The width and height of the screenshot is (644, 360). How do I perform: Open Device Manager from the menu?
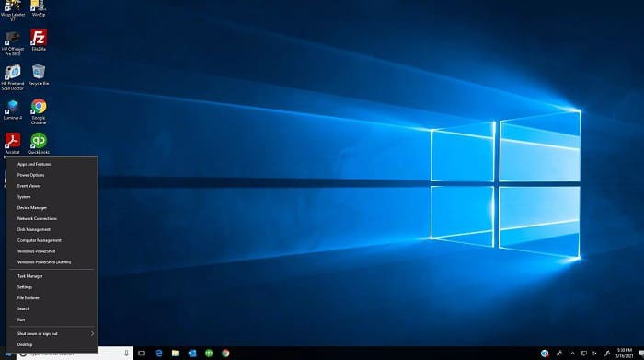52,207
